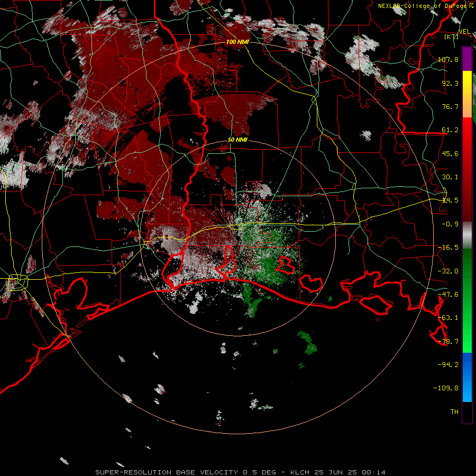Click the 45.6 value on velocity scale

pos(450,153)
